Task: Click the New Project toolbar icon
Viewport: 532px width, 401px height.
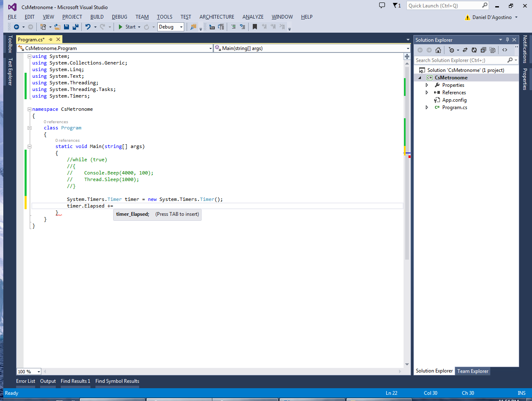Action: click(x=43, y=27)
